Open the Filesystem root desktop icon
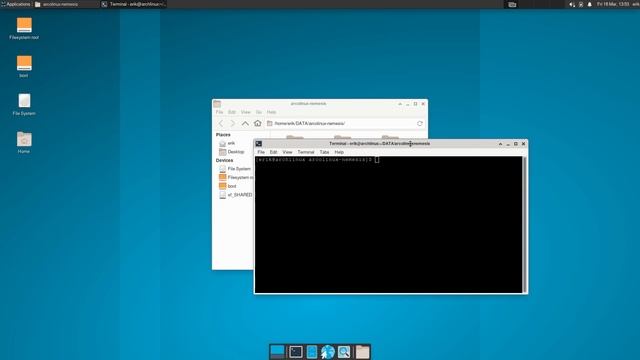 (24, 28)
